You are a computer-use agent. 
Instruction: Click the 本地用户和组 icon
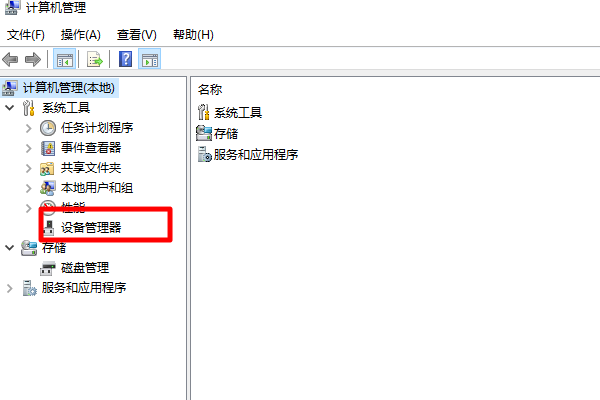click(48, 188)
